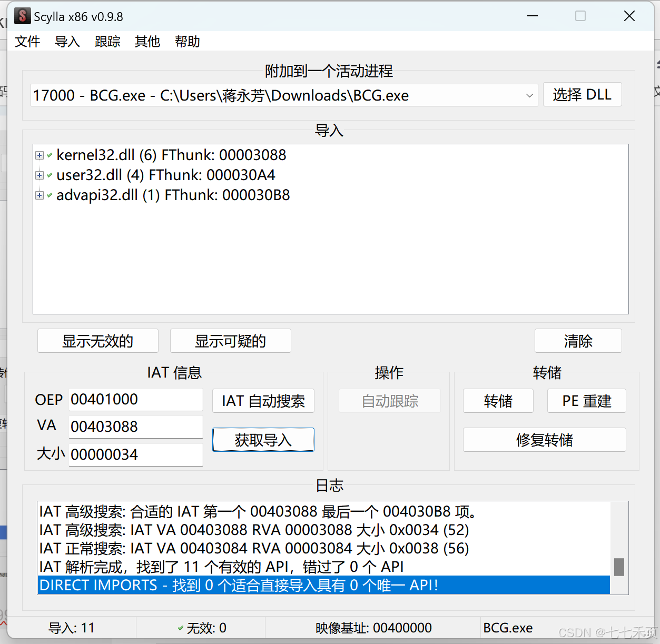Viewport: 660px width, 644px height.
Task: Select log line IAT 解析完成
Action: pos(324,567)
